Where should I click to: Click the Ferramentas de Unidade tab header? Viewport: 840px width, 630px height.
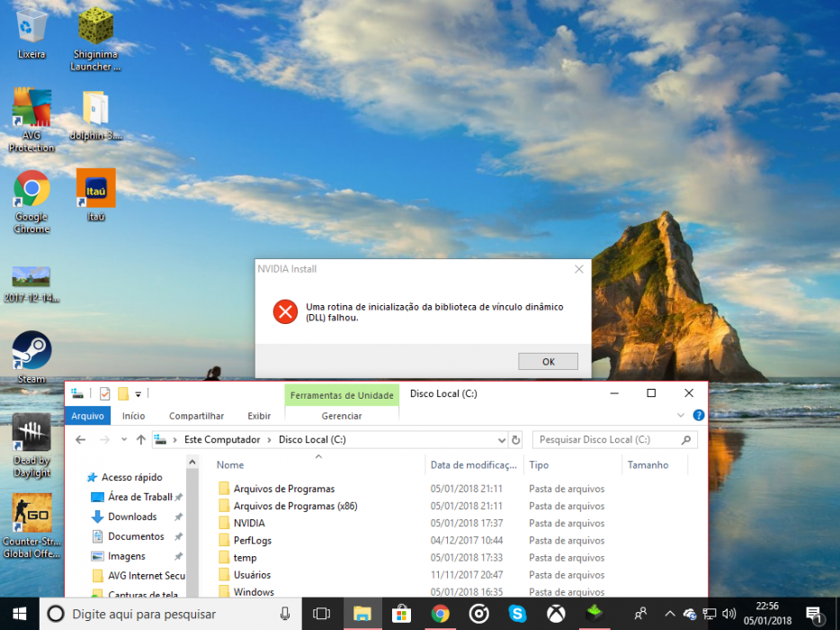coord(342,395)
